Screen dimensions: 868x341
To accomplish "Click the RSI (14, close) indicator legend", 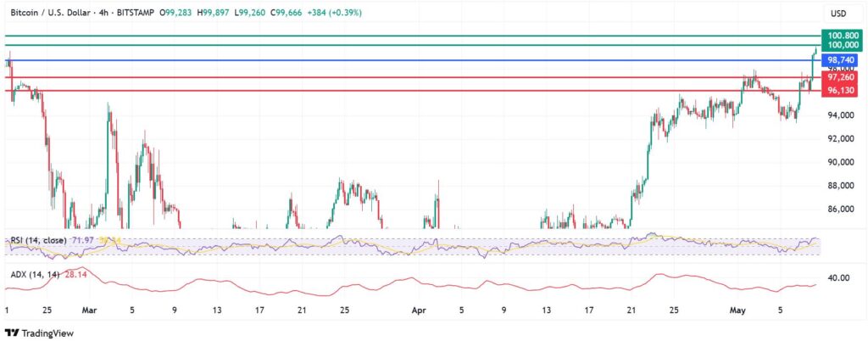I will click(37, 242).
